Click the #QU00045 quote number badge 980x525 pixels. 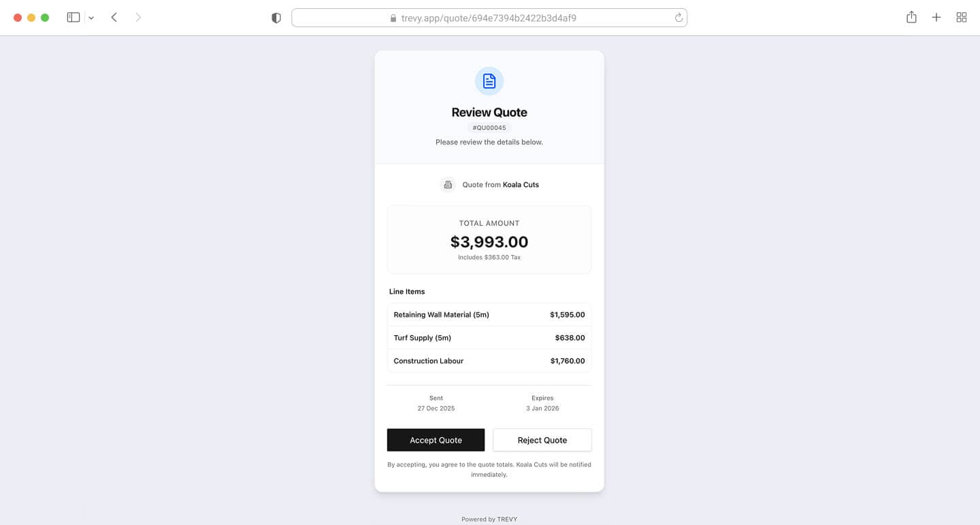click(x=489, y=127)
